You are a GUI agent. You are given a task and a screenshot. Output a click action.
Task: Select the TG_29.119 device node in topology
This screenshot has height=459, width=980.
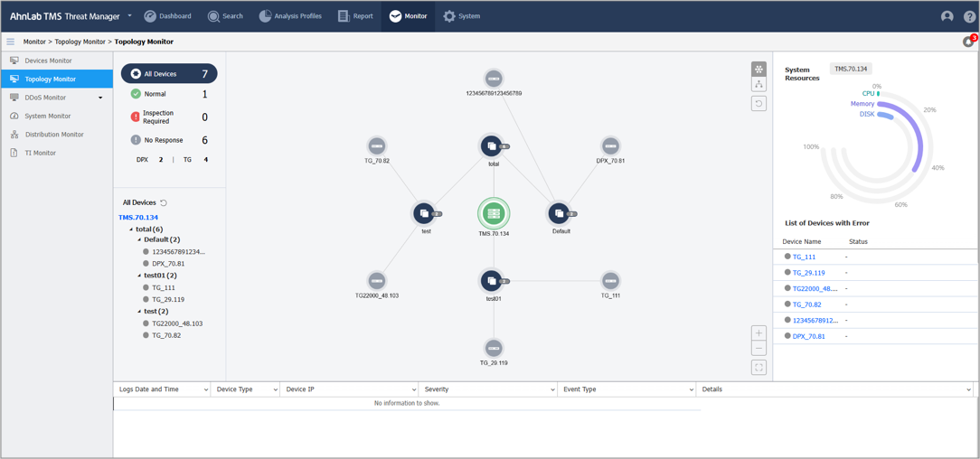493,348
